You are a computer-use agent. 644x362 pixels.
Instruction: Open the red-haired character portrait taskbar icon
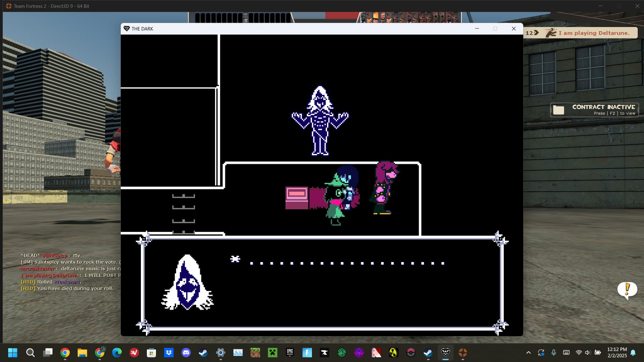click(376, 353)
